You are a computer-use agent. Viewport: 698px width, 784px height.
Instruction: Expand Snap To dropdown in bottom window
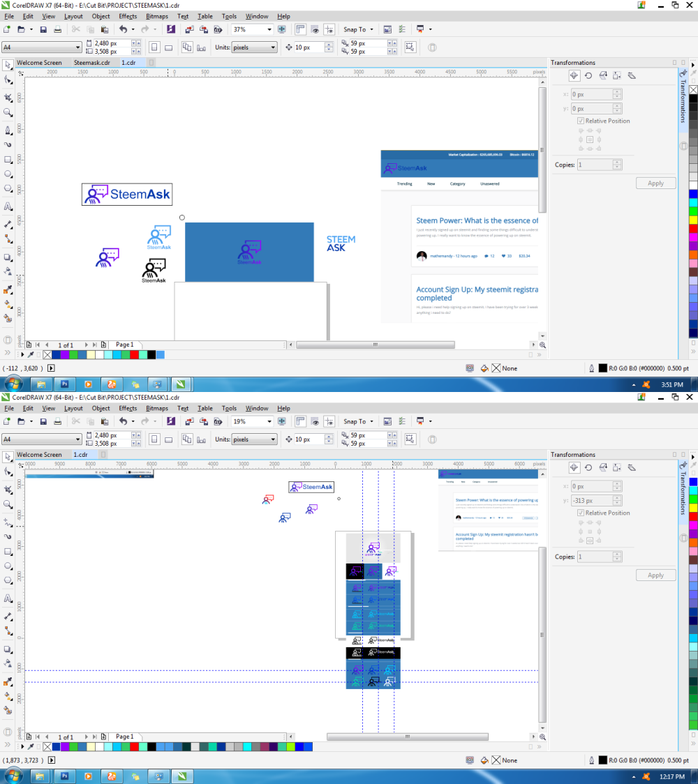[372, 421]
